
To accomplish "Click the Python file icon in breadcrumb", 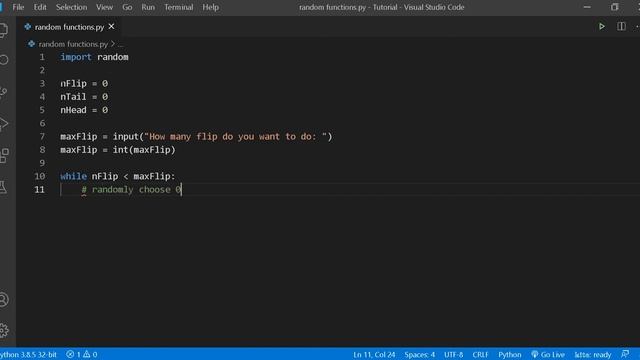I will coord(31,44).
